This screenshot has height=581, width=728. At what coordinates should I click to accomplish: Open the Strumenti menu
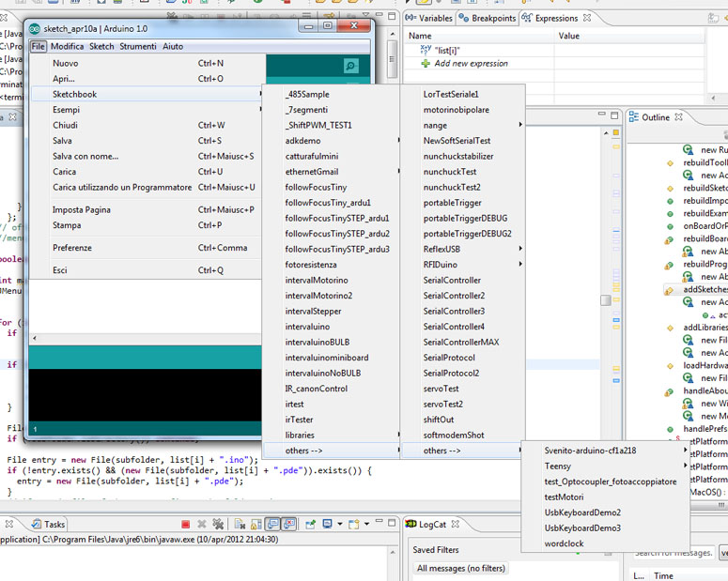tap(138, 46)
